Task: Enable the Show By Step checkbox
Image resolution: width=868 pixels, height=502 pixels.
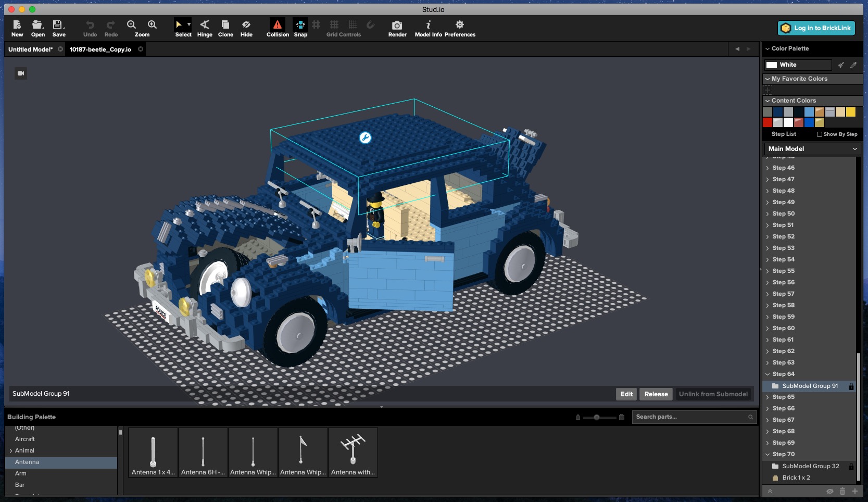Action: click(x=820, y=134)
